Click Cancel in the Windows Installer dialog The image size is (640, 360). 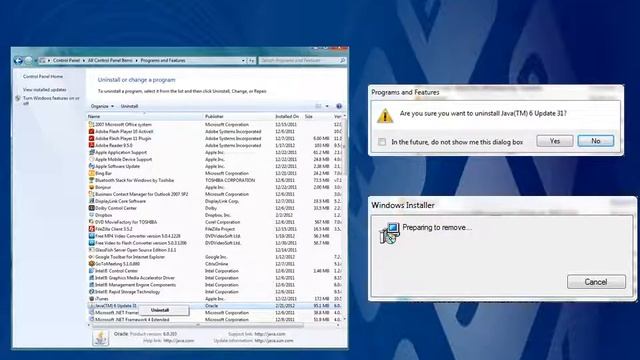(x=596, y=282)
